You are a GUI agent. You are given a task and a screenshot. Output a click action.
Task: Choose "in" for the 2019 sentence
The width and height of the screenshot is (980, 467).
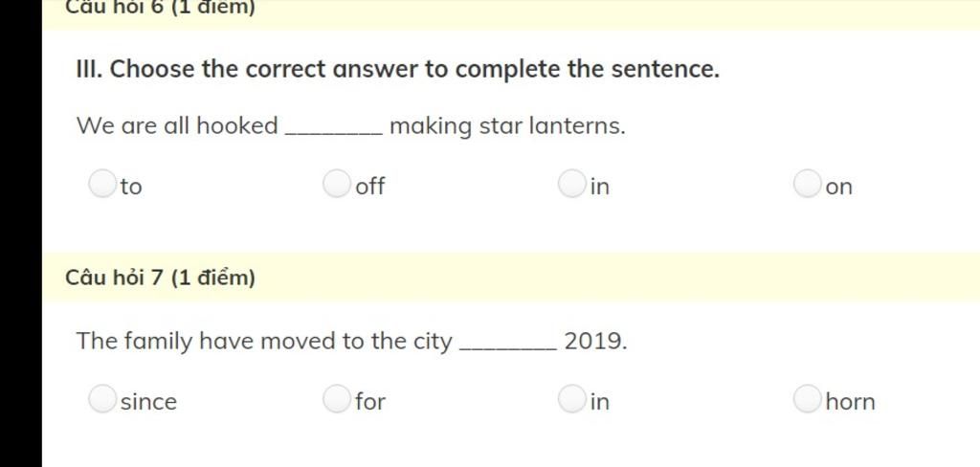coord(572,399)
